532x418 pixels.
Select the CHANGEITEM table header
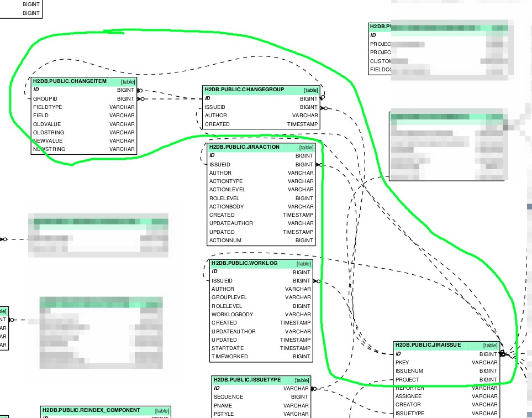(84, 81)
